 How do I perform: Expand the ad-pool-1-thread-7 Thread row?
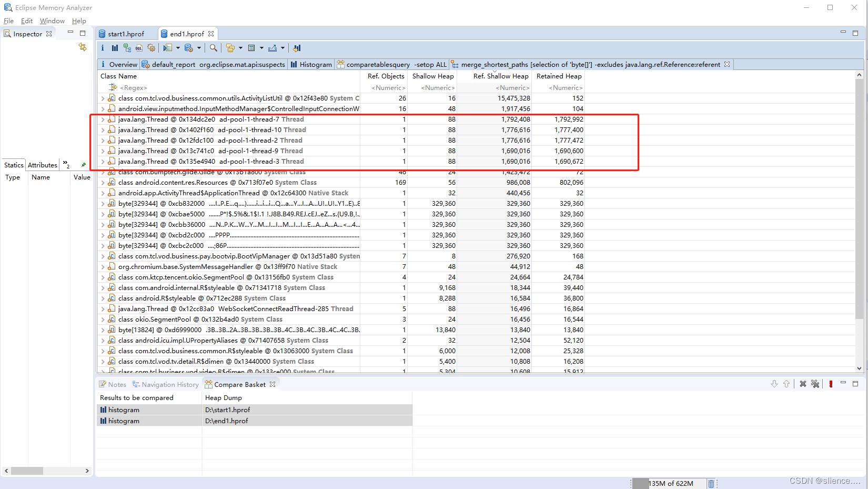(x=103, y=119)
